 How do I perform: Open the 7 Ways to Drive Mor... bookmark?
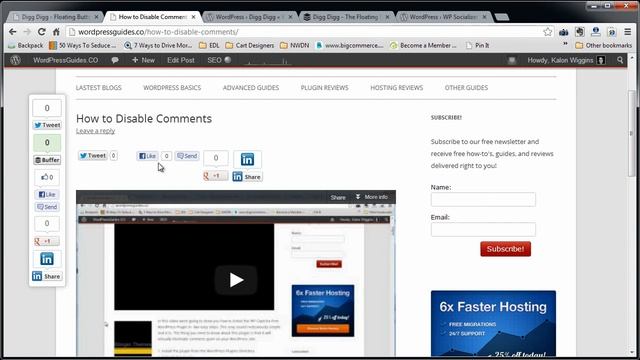tap(158, 45)
